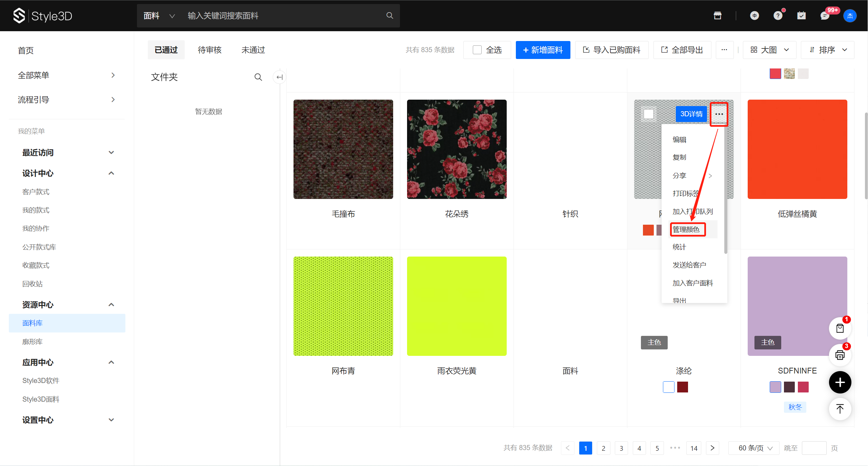
Task: Click the 新增面料 button
Action: click(543, 50)
